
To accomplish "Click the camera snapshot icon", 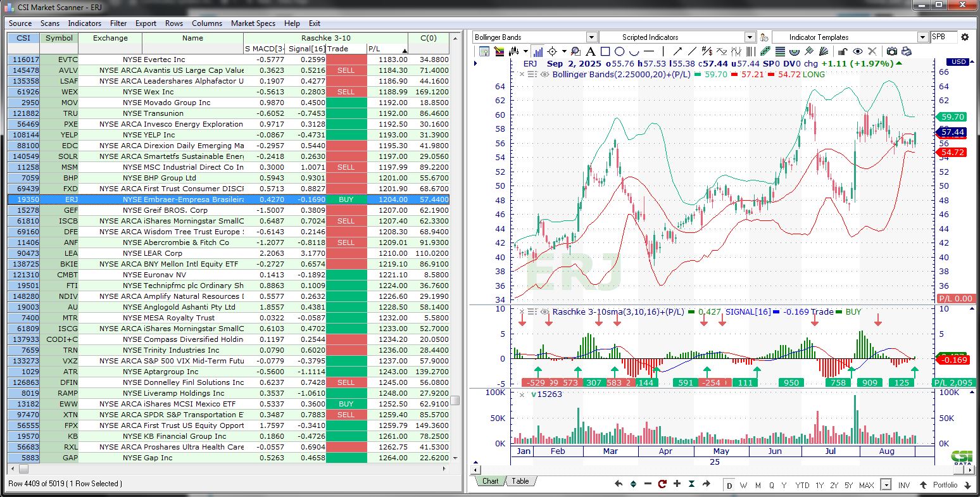I will point(891,51).
